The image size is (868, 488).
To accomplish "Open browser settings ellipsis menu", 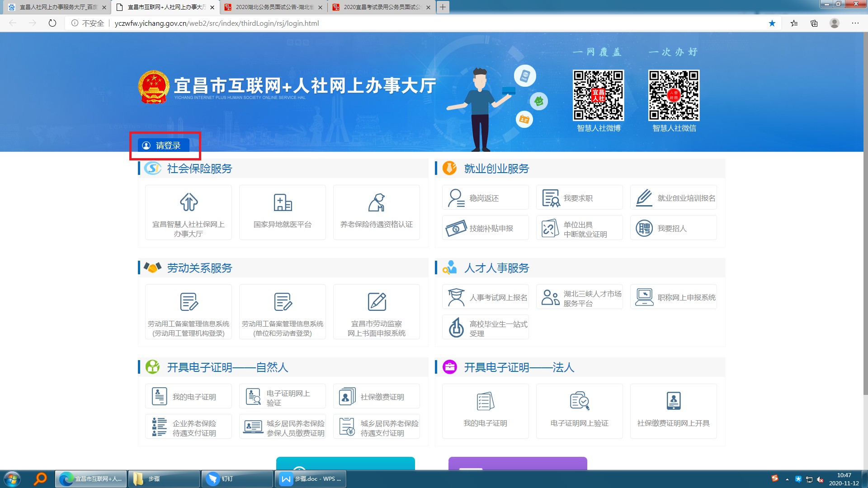I will [x=855, y=23].
